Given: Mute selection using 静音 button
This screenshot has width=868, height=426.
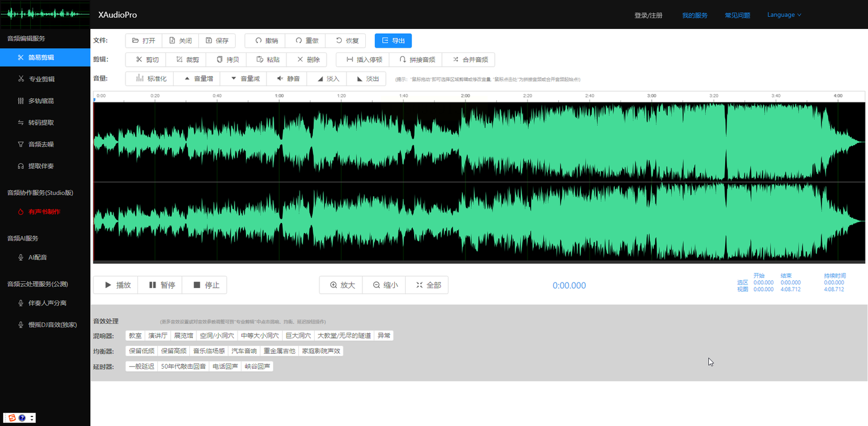Looking at the screenshot, I should coord(288,79).
